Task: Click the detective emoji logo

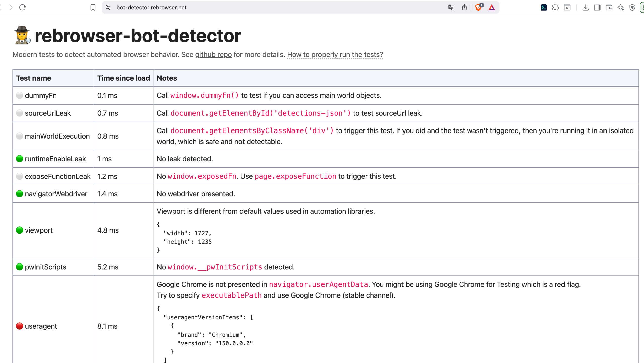Action: pos(23,35)
